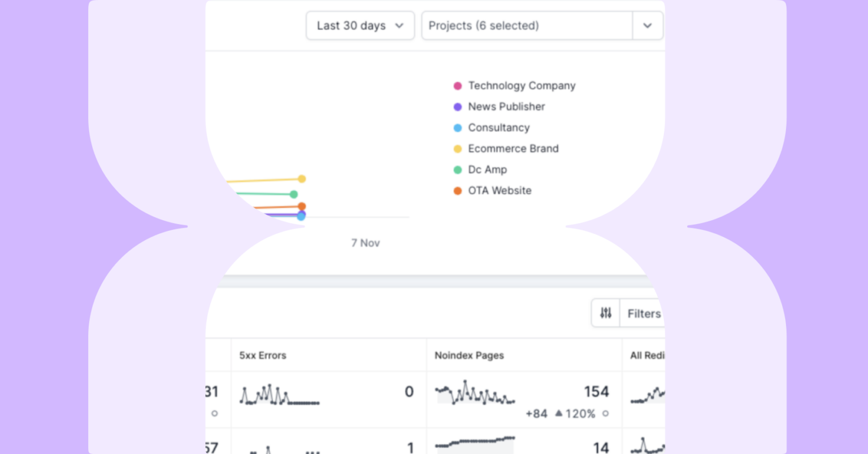Click the yellow Ecommerce Brand legend dot

coord(458,149)
